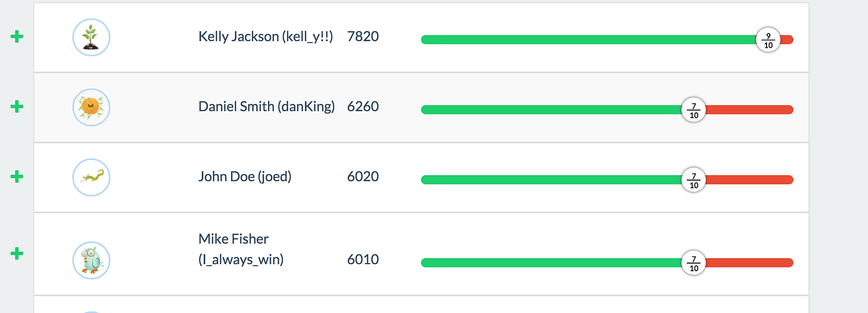Expand Kelly Jackson's row with plus icon

coord(17,36)
